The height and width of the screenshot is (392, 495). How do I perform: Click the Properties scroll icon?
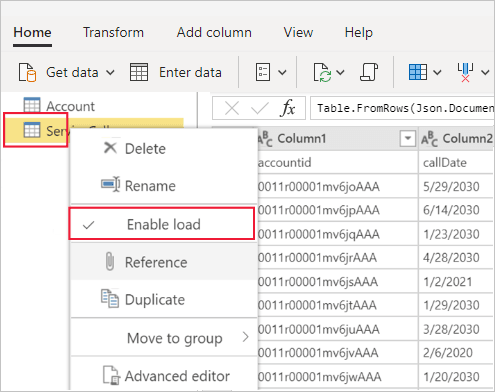point(369,72)
